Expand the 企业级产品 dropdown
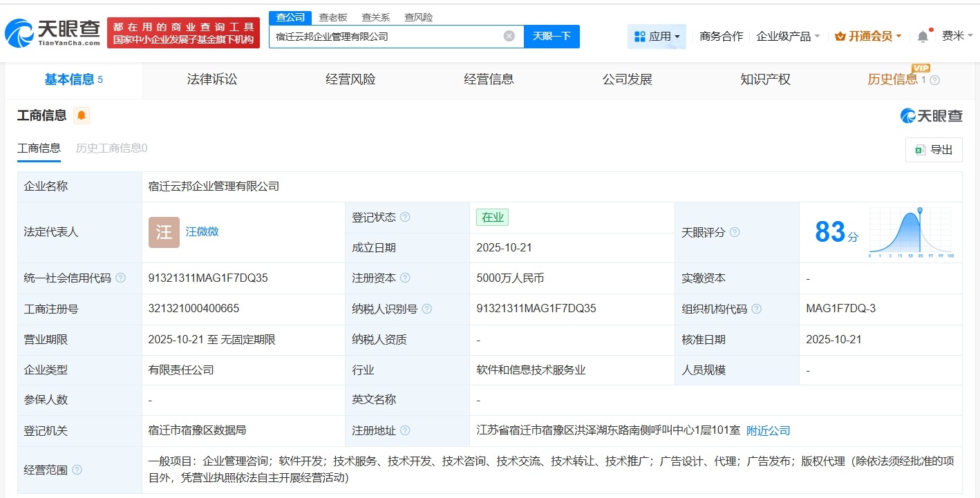Image resolution: width=980 pixels, height=498 pixels. click(788, 36)
